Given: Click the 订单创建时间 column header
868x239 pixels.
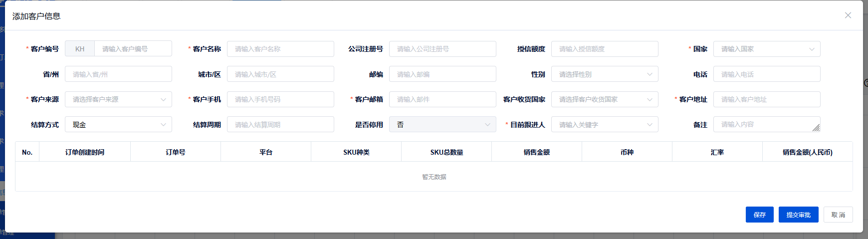Looking at the screenshot, I should coord(85,152).
